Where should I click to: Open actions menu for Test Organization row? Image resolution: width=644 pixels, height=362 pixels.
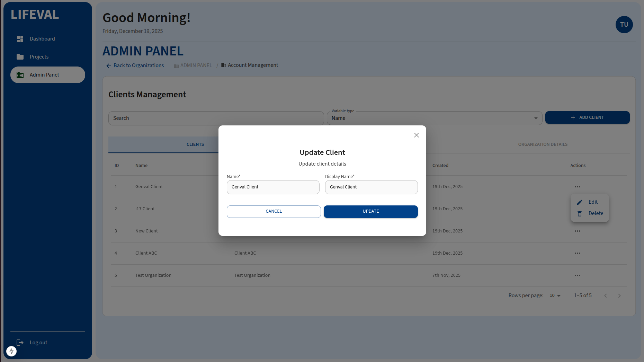(x=577, y=275)
